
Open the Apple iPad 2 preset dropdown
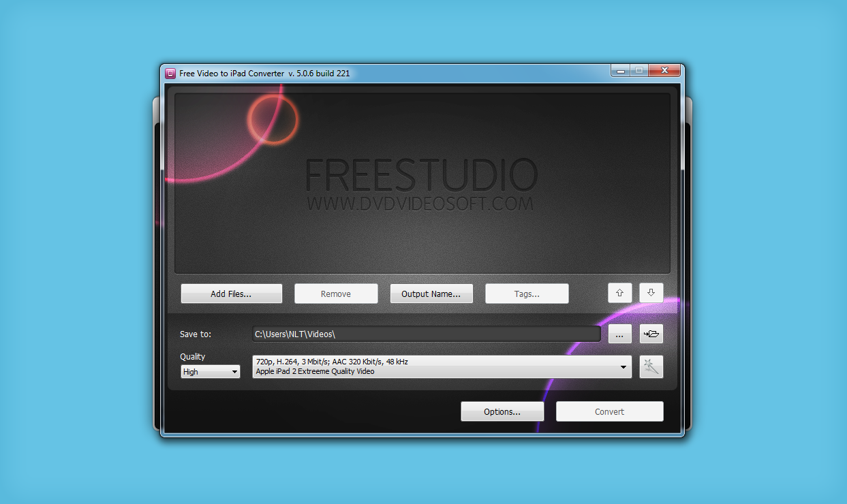pos(442,366)
